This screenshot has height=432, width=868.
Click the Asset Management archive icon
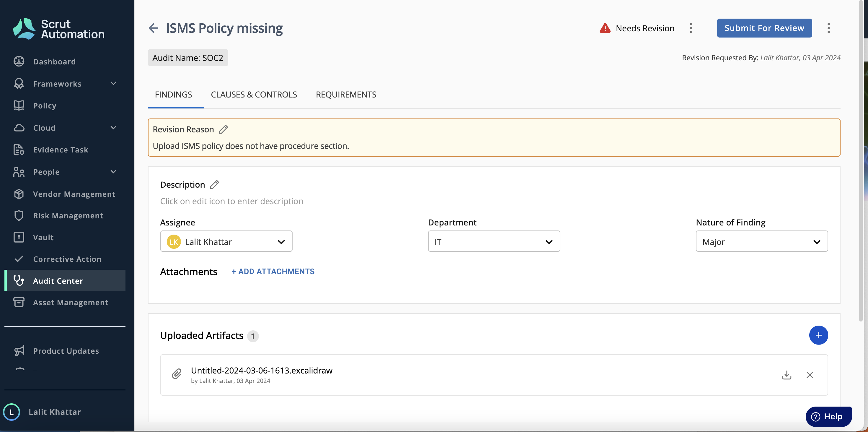[x=19, y=302]
